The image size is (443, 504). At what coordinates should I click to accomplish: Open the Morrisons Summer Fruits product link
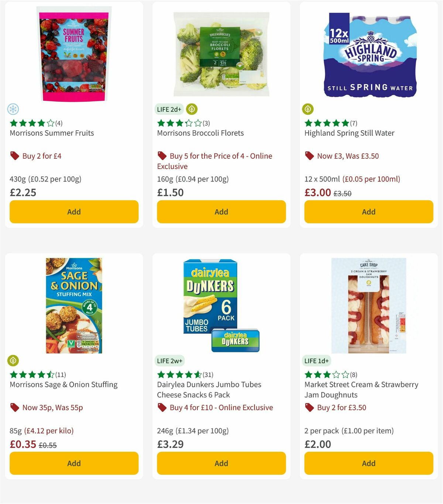click(52, 133)
